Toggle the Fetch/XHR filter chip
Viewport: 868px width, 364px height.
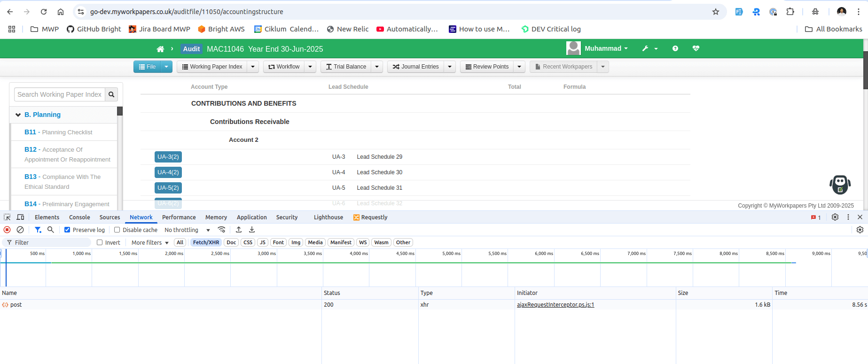click(x=206, y=242)
